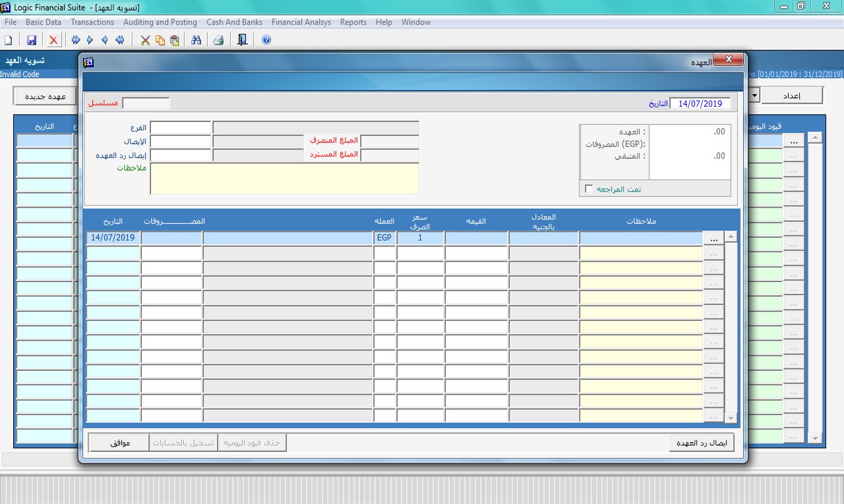Click the blue help question mark icon
The height and width of the screenshot is (504, 844).
click(266, 40)
